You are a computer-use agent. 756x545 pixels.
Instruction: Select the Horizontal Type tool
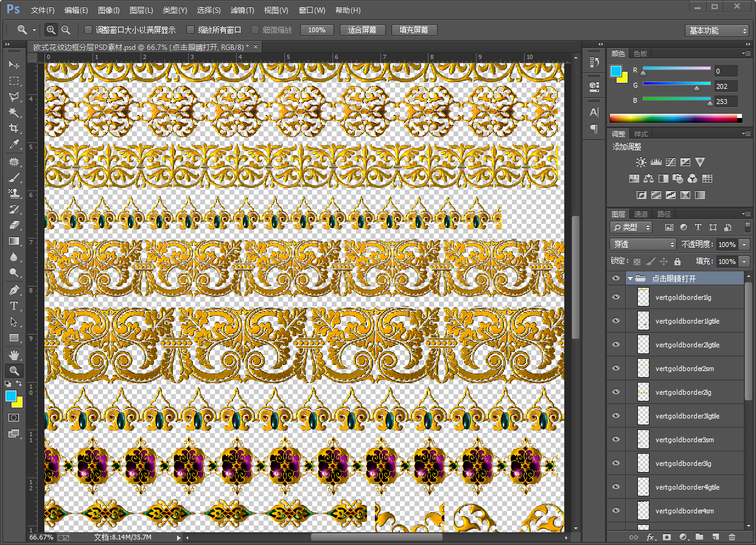coord(13,306)
